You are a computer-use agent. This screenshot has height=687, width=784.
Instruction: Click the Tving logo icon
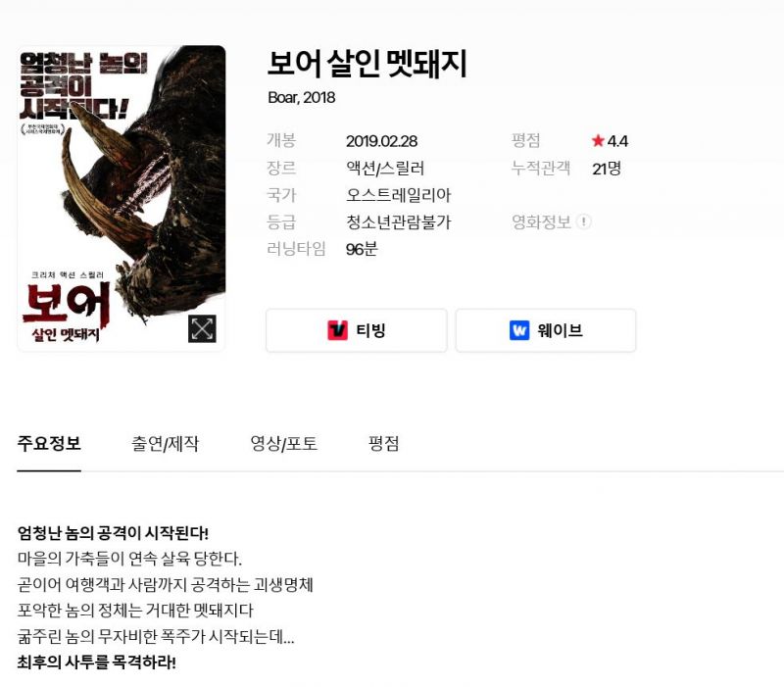337,330
